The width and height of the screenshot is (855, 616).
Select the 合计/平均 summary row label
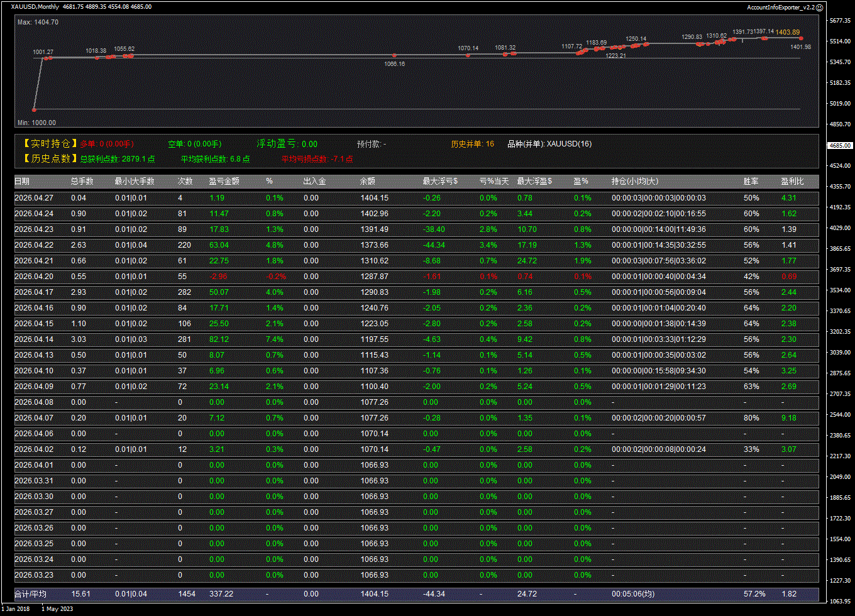[x=31, y=594]
